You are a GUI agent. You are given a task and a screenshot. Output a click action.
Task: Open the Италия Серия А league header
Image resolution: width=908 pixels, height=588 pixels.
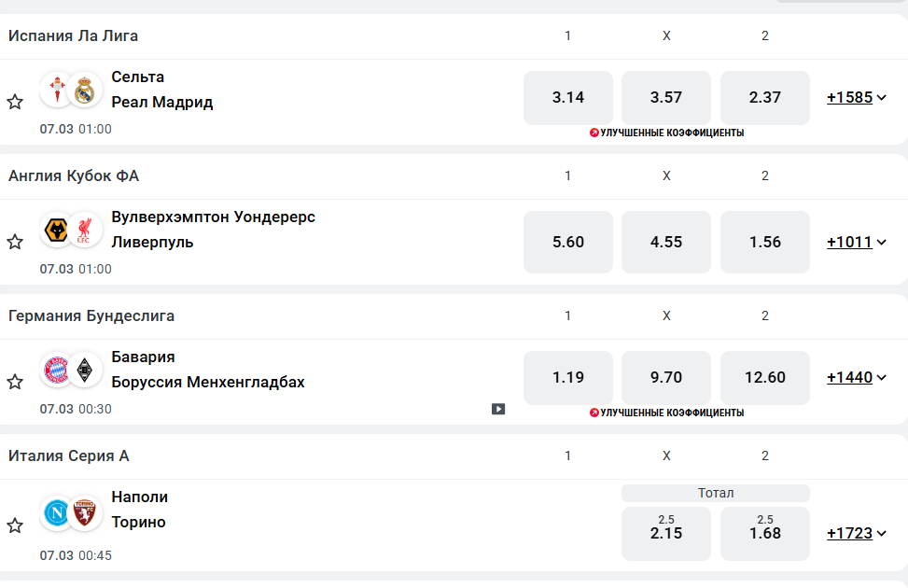69,456
